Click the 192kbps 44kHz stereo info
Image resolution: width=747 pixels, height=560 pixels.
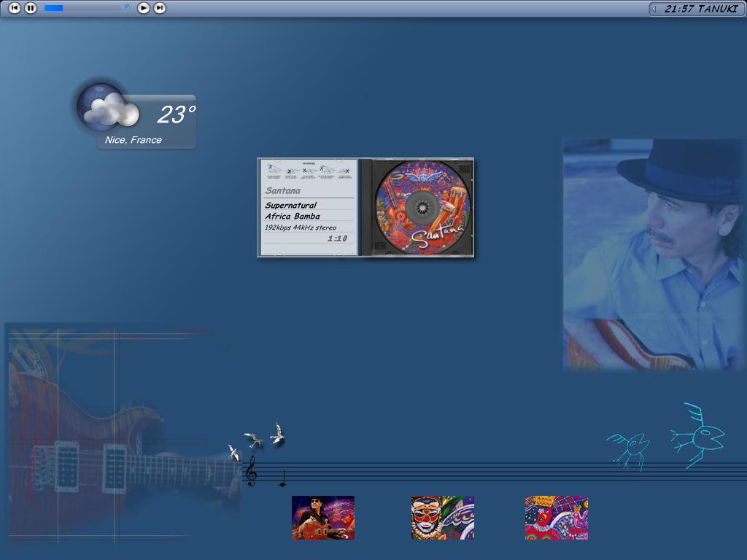[x=300, y=227]
